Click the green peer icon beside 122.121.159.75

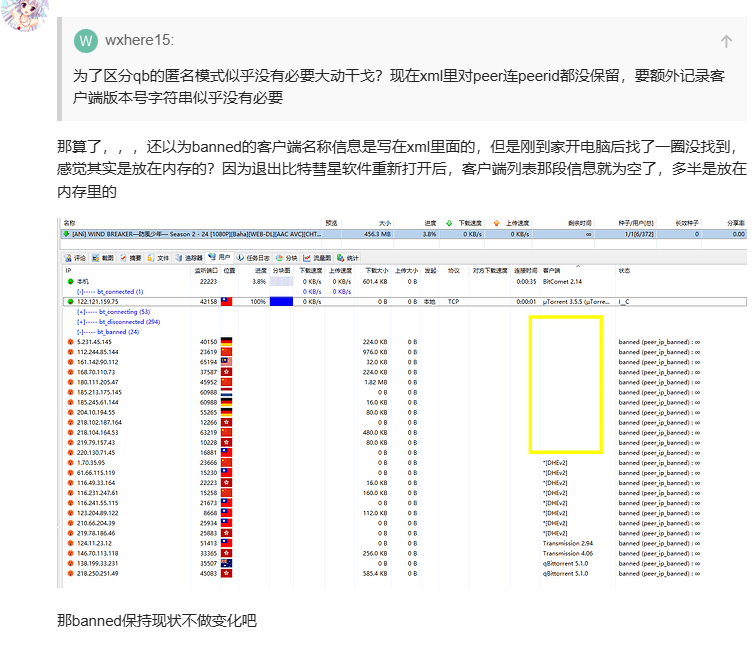[69, 300]
